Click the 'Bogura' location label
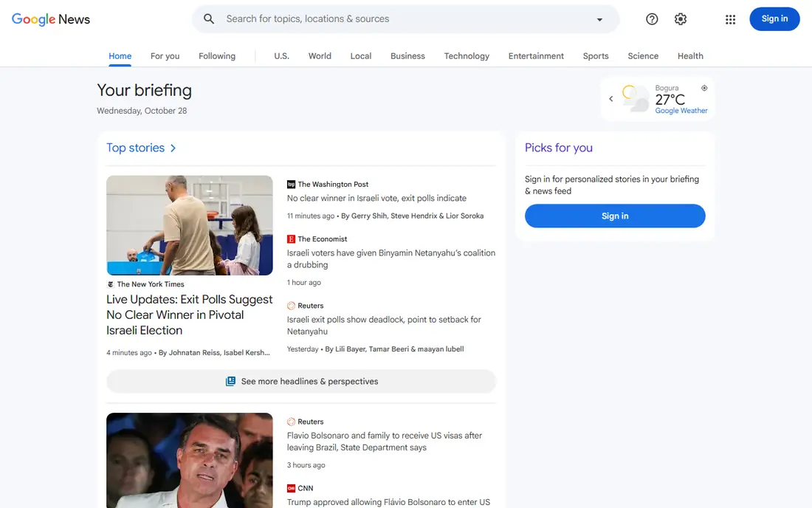This screenshot has height=508, width=812. [667, 88]
